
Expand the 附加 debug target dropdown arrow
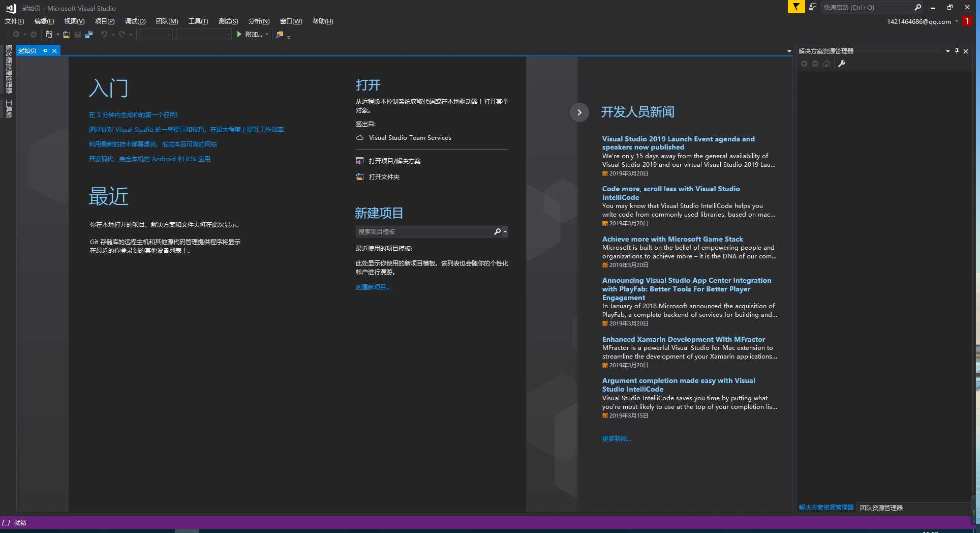267,35
